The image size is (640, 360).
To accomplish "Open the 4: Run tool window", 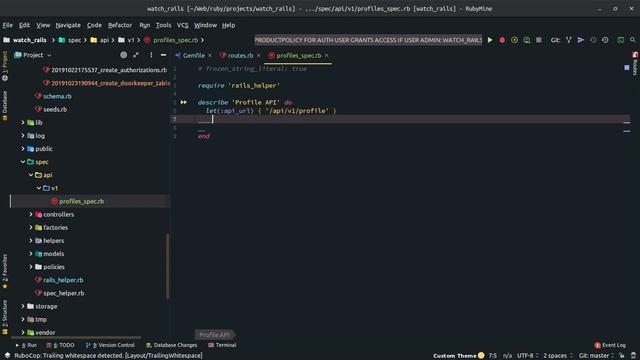I will [26, 345].
